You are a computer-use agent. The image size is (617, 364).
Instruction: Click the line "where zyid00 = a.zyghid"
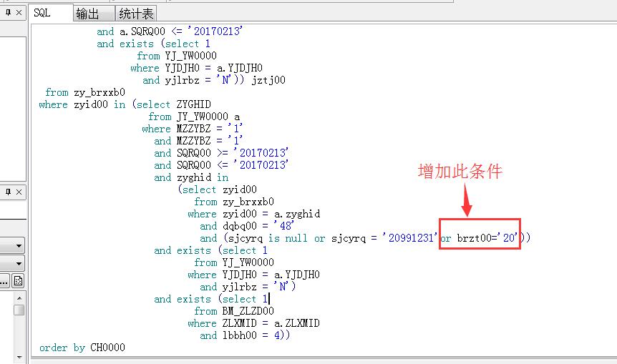(x=254, y=214)
